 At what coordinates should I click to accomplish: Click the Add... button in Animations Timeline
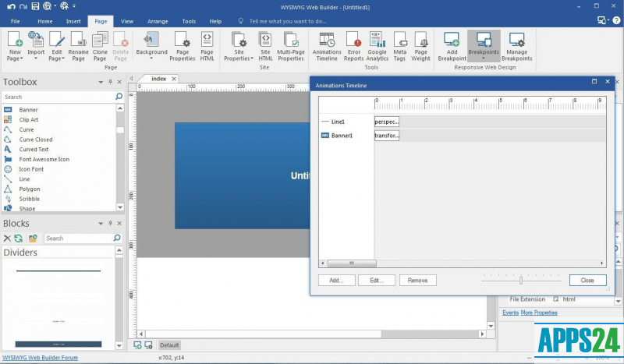[x=336, y=281]
